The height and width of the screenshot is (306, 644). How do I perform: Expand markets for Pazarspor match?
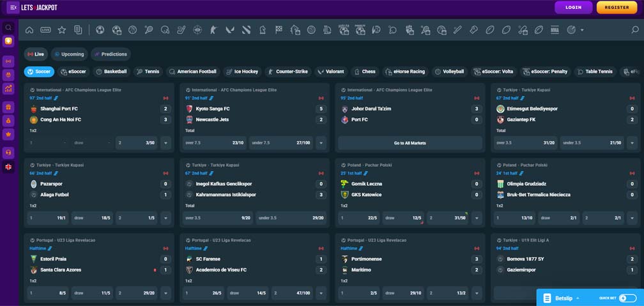point(166,218)
